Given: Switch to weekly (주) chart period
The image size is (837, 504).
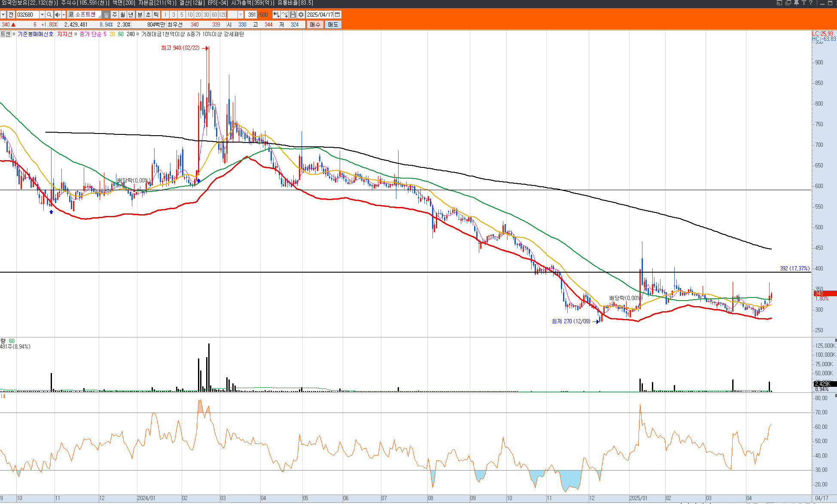Looking at the screenshot, I should point(115,15).
